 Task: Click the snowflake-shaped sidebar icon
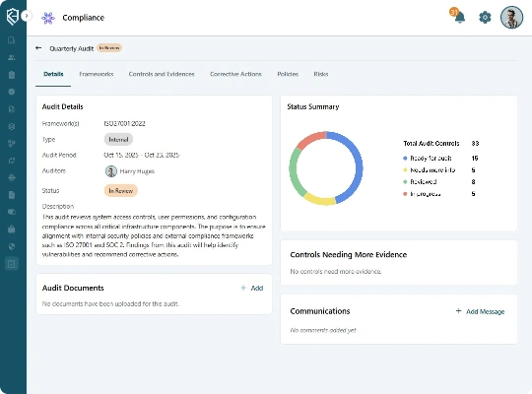click(x=12, y=126)
